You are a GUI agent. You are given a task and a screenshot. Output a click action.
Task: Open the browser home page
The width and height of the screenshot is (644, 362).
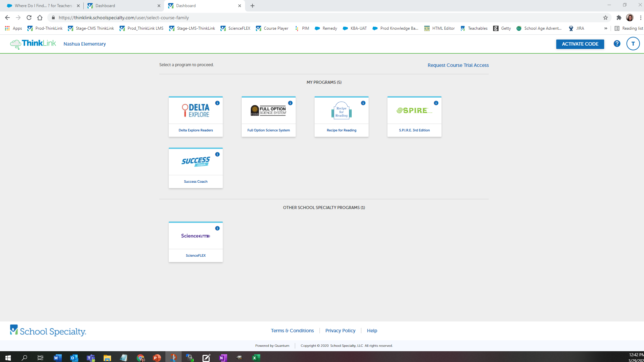(x=40, y=18)
